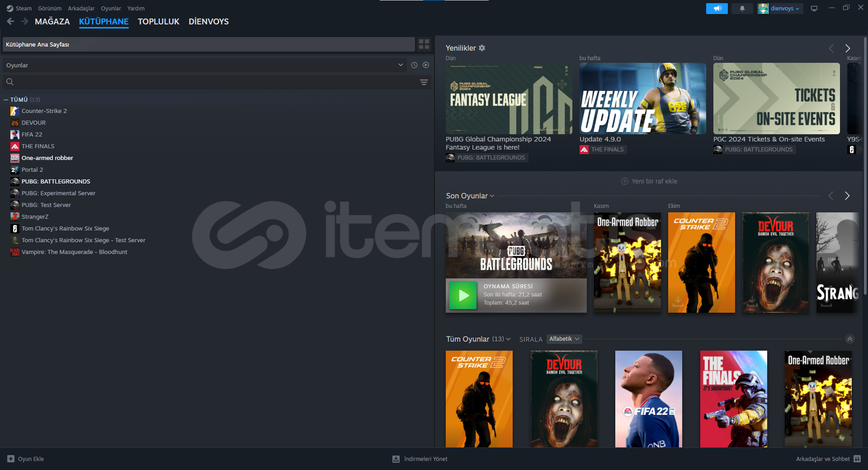Select One-armed robber in the game list

tap(47, 158)
